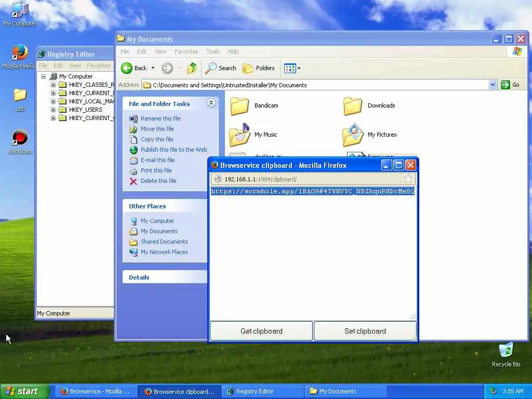
Task: Click the Back arrow in My Documents
Action: click(x=135, y=68)
